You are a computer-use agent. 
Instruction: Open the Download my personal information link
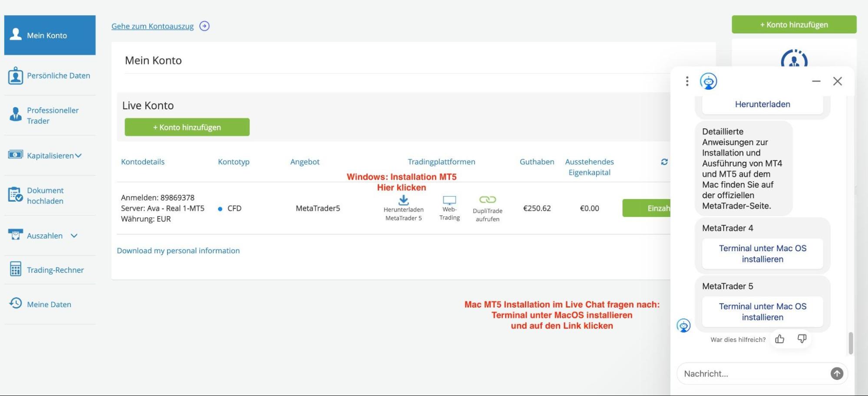click(x=178, y=250)
